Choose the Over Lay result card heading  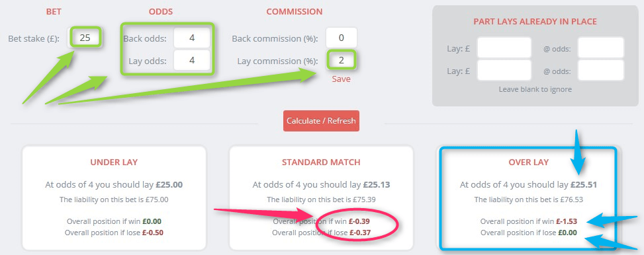pos(529,163)
